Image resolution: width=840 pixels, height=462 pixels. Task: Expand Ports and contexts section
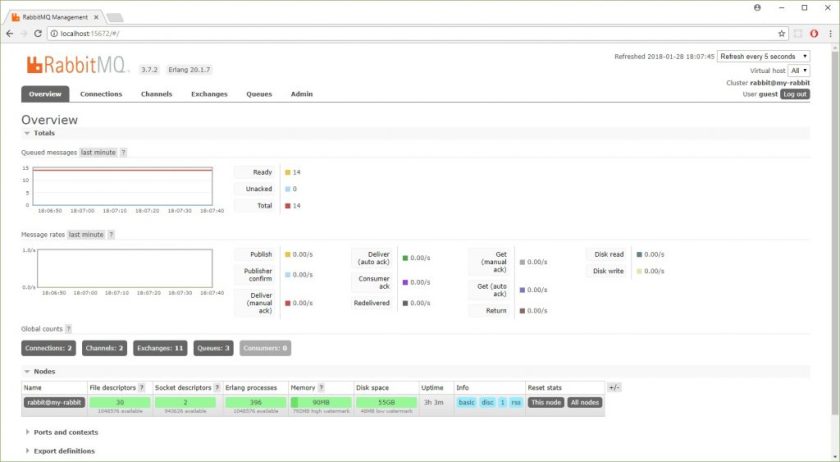point(65,432)
